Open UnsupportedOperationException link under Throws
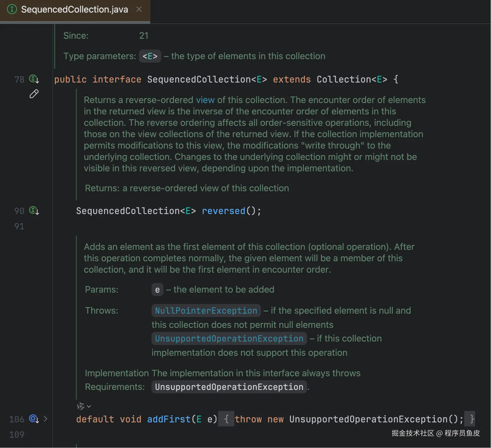Screen dimensions: 491x448 (229, 338)
